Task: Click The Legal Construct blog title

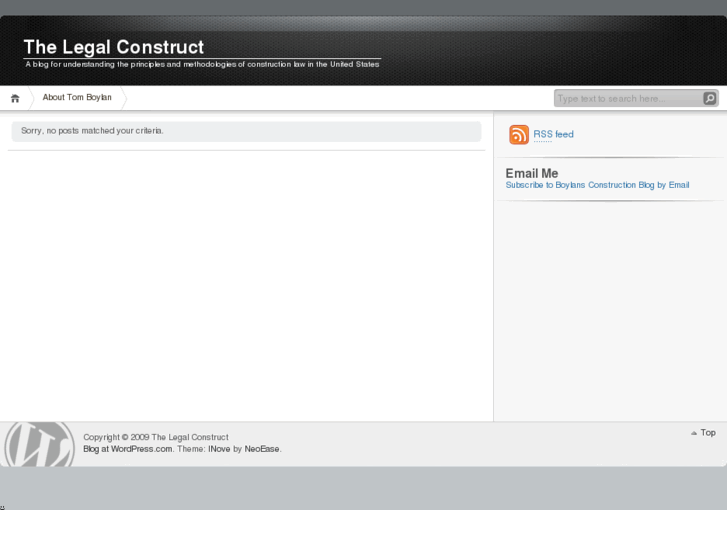Action: point(114,47)
